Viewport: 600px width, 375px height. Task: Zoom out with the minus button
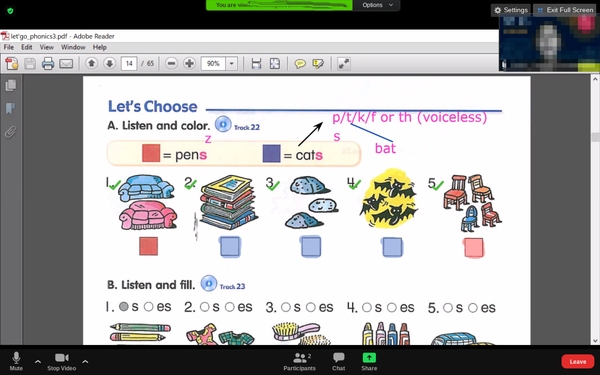point(171,64)
